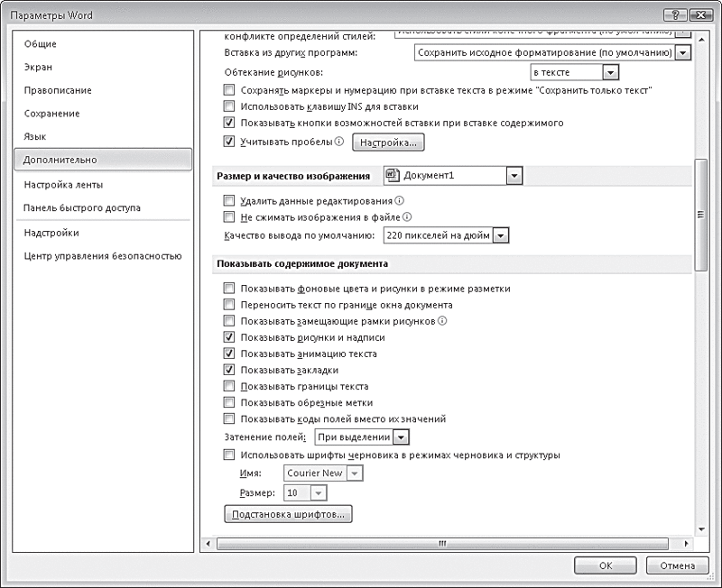Click Подстановка шрифтов... button
722x588 pixels.
[288, 514]
